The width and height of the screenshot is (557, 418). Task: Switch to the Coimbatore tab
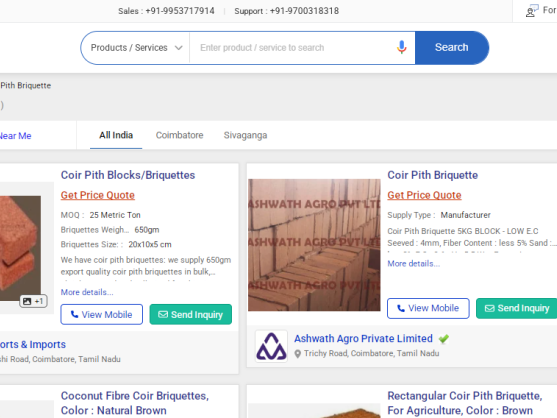coord(179,135)
